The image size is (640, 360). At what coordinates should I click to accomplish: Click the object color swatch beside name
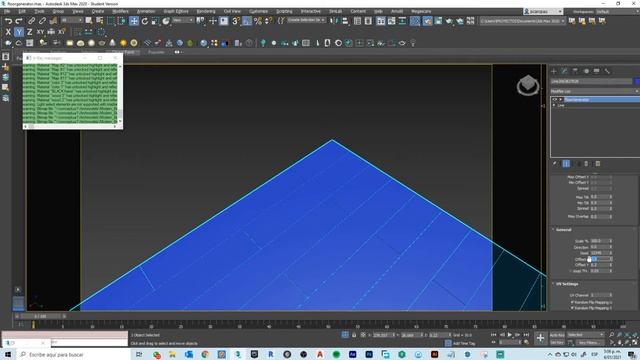pyautogui.click(x=637, y=82)
